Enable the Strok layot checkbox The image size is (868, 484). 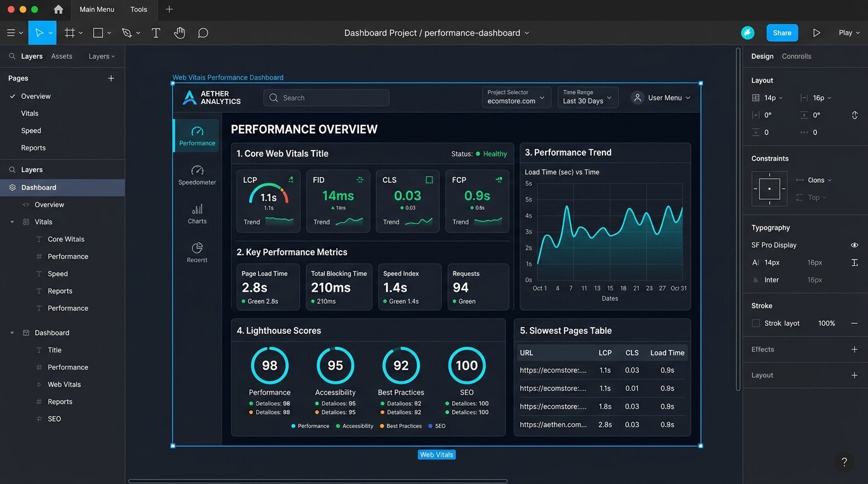click(x=756, y=323)
